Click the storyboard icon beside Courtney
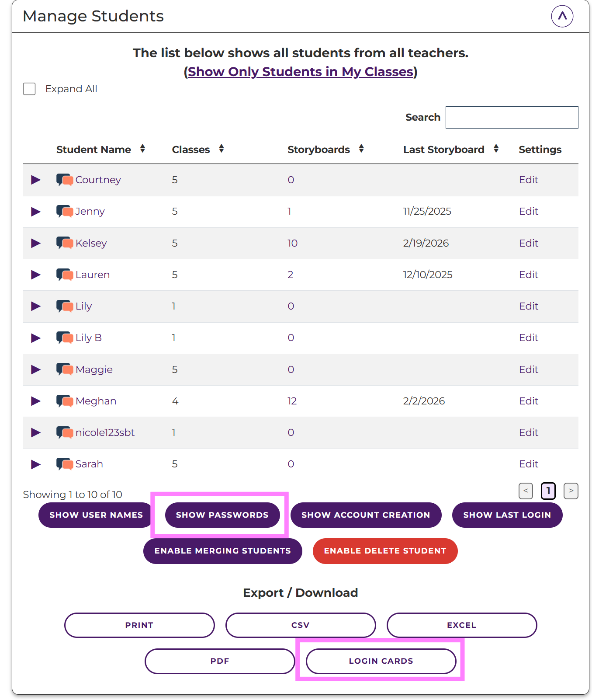Screen dimensions: 592x700 (x=65, y=180)
